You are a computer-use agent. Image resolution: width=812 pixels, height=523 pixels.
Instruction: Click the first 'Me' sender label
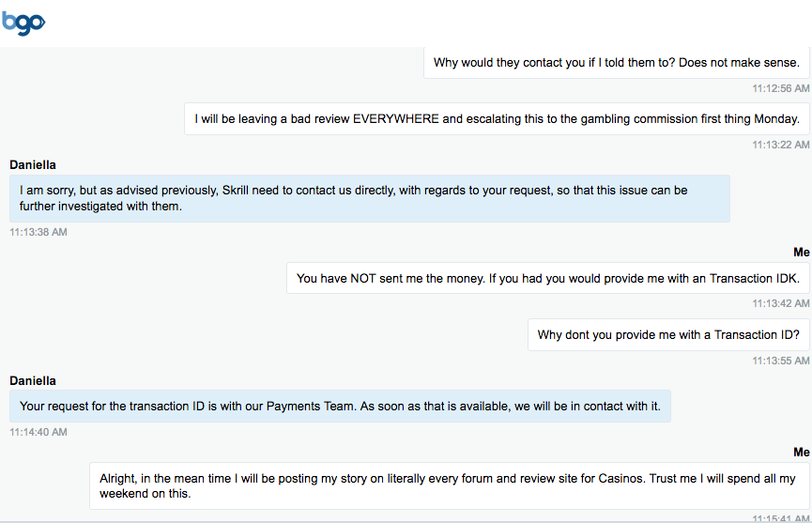click(801, 253)
